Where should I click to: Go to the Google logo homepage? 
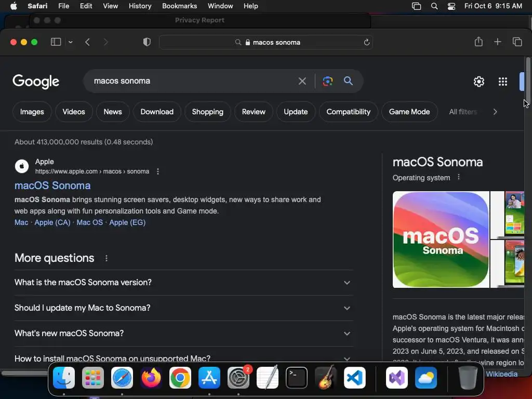pyautogui.click(x=36, y=82)
